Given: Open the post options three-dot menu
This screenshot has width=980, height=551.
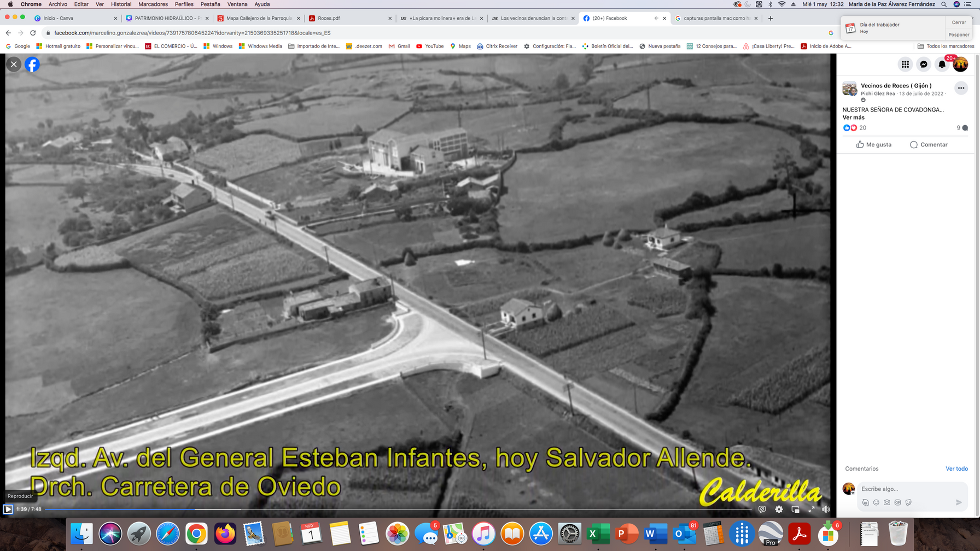Looking at the screenshot, I should [961, 88].
